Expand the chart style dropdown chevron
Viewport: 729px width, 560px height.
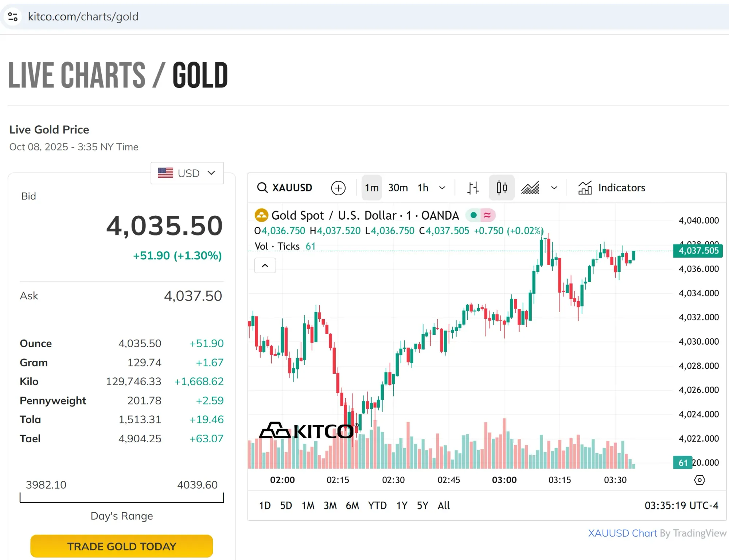coord(554,188)
